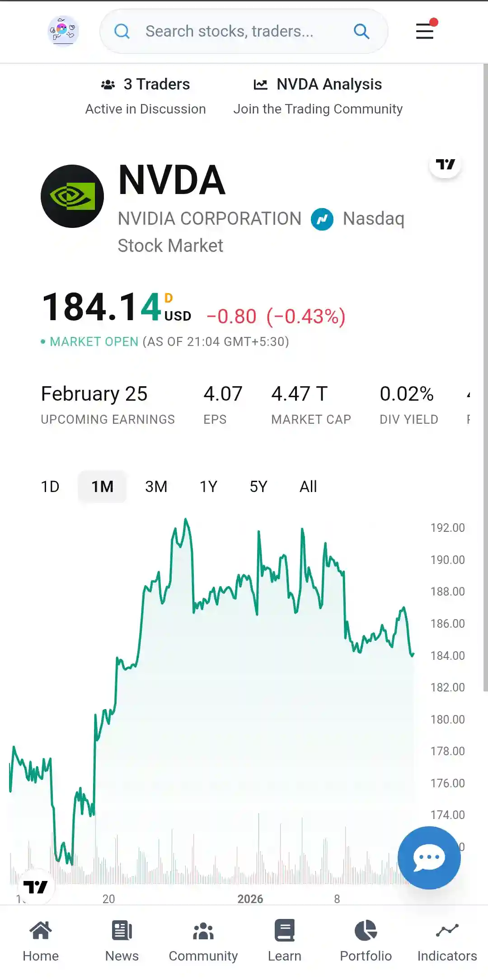Viewport: 488px width, 980px height.
Task: Open NVDA Analysis trading community link
Action: pos(318,96)
